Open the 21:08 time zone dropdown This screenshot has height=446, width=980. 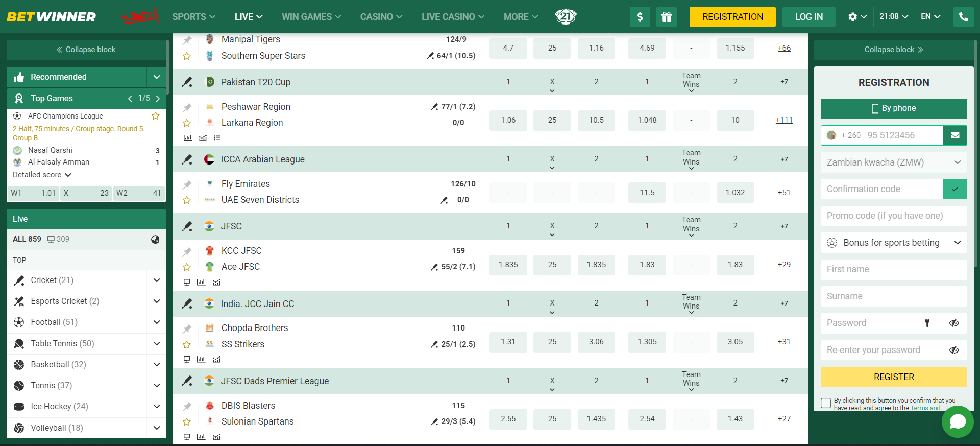(x=894, y=17)
